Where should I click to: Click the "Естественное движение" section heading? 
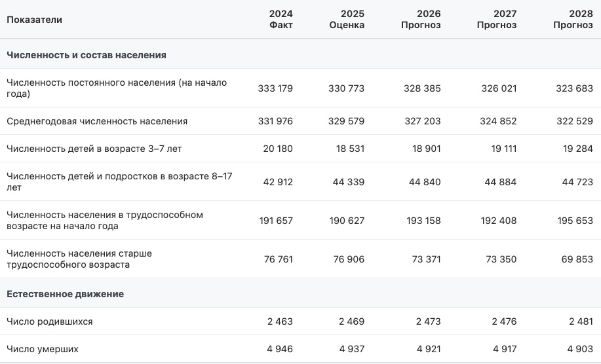pos(65,294)
